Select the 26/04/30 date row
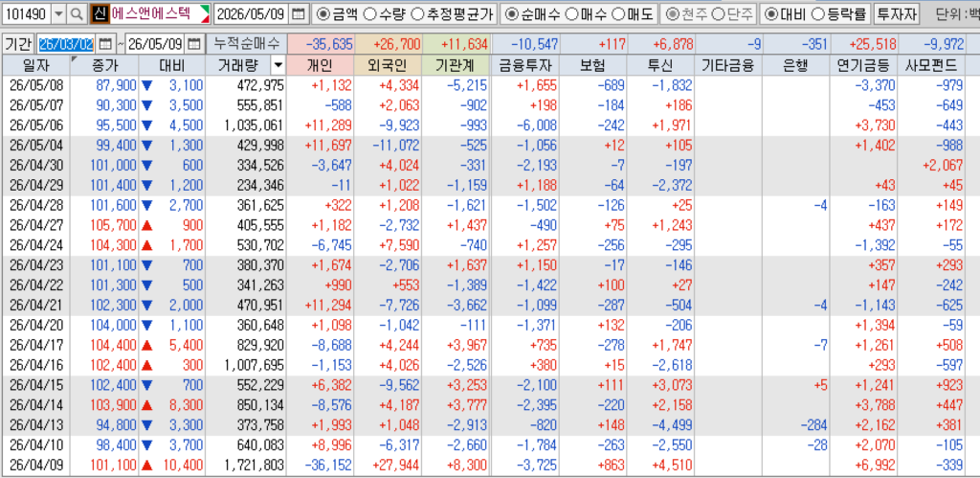Viewport: 980px width, 478px height. pyautogui.click(x=35, y=165)
